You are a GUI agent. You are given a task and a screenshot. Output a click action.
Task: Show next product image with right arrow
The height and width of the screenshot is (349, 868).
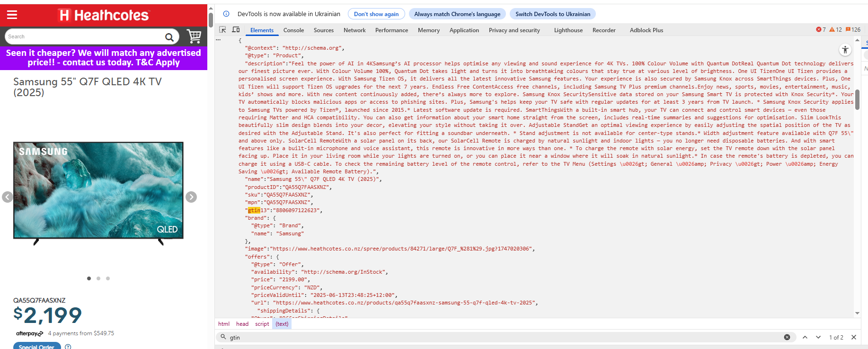(x=191, y=197)
